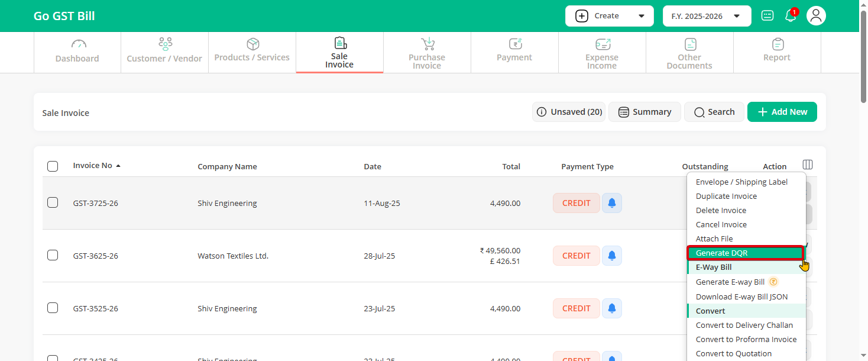Switch to the Purchase Invoice tab
868x361 pixels.
coord(427,53)
